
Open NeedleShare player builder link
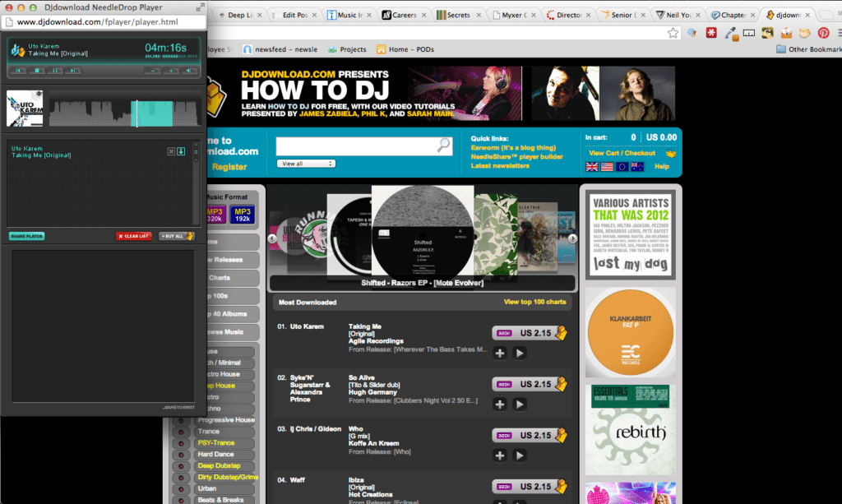pos(516,157)
